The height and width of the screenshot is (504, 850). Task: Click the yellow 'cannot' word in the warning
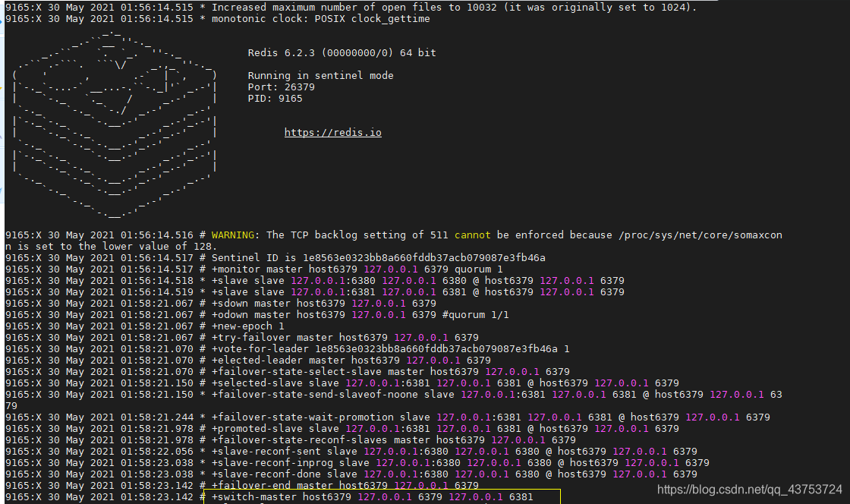pos(472,235)
